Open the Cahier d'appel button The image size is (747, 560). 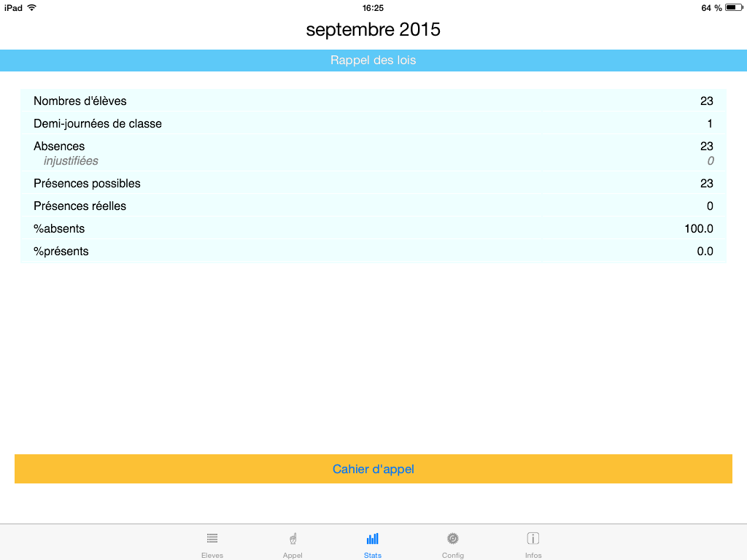(373, 469)
